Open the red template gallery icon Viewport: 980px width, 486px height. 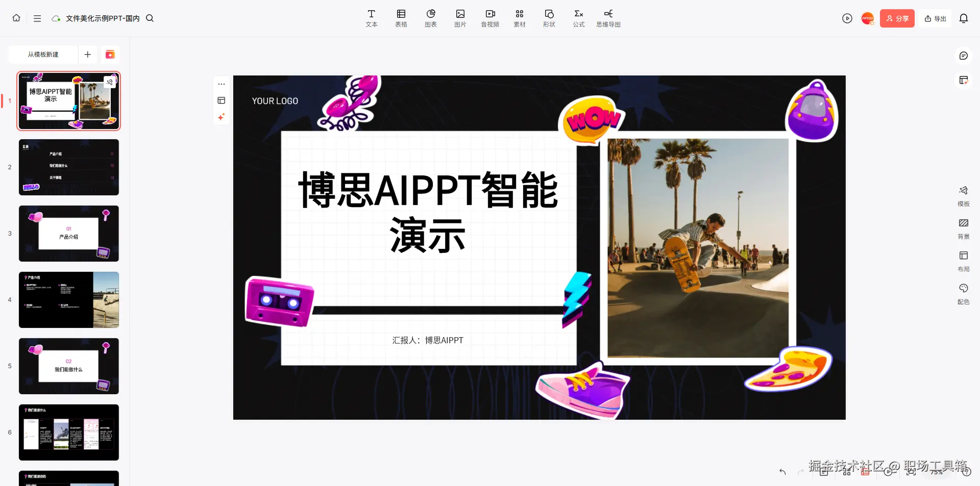click(x=110, y=55)
